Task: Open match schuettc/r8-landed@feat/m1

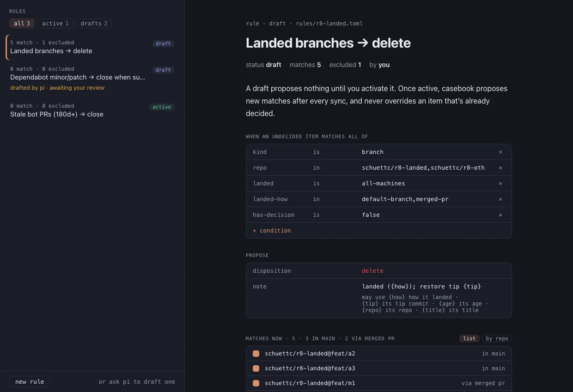Action: coord(378,383)
